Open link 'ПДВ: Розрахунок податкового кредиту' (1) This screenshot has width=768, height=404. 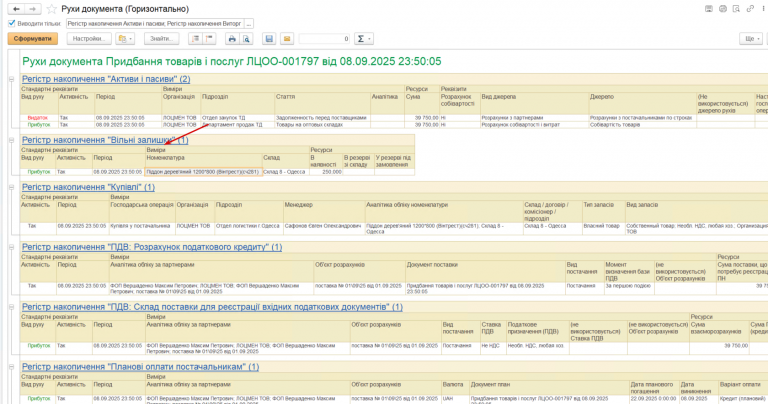pyautogui.click(x=152, y=247)
